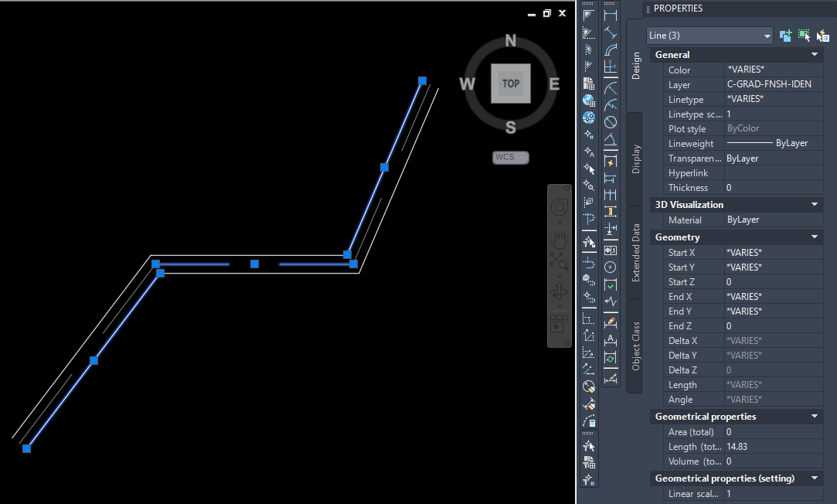837x504 pixels.
Task: Toggle the PICKADD icon in Properties
Action: [x=785, y=36]
